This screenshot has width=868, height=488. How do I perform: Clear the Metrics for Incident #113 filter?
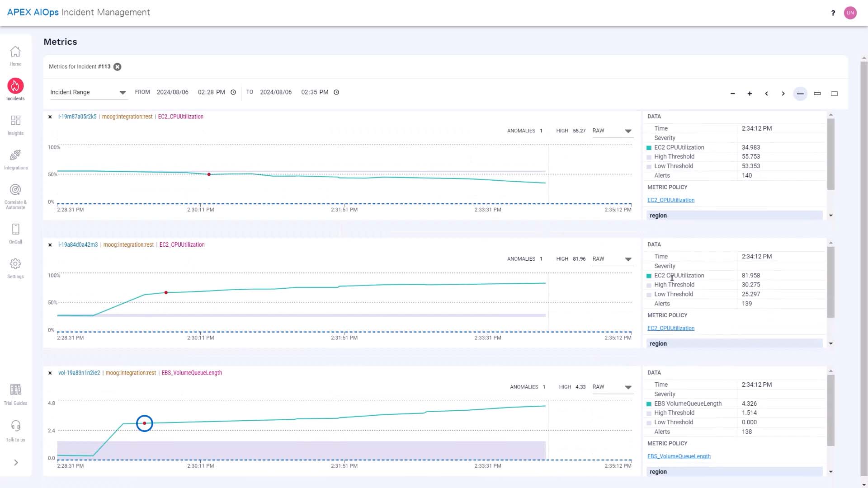click(x=118, y=67)
